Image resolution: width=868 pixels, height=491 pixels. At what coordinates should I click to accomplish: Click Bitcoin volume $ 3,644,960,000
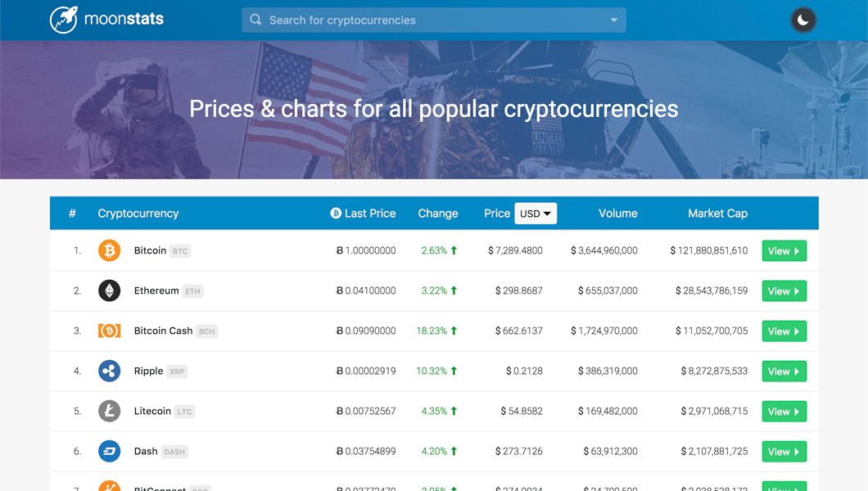click(604, 250)
